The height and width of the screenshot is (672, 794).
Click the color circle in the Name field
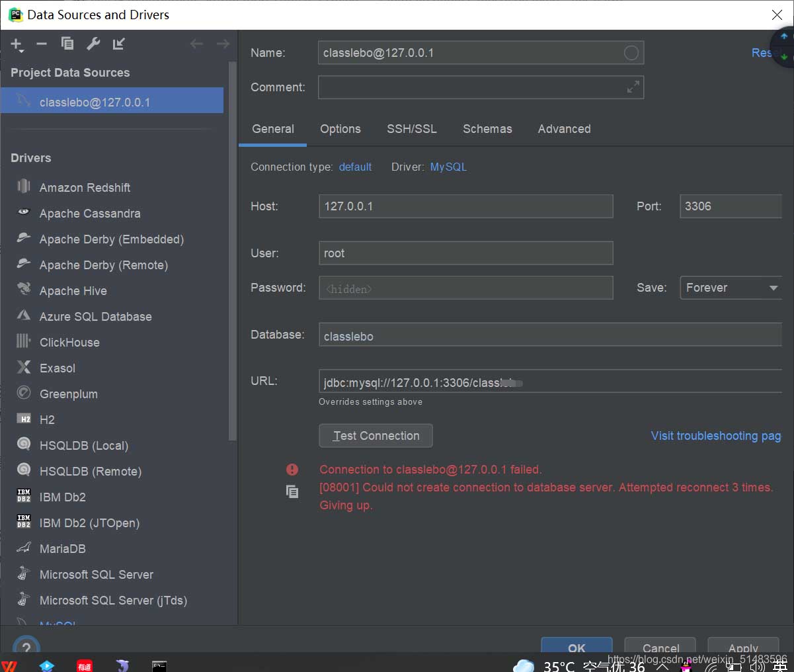[631, 53]
